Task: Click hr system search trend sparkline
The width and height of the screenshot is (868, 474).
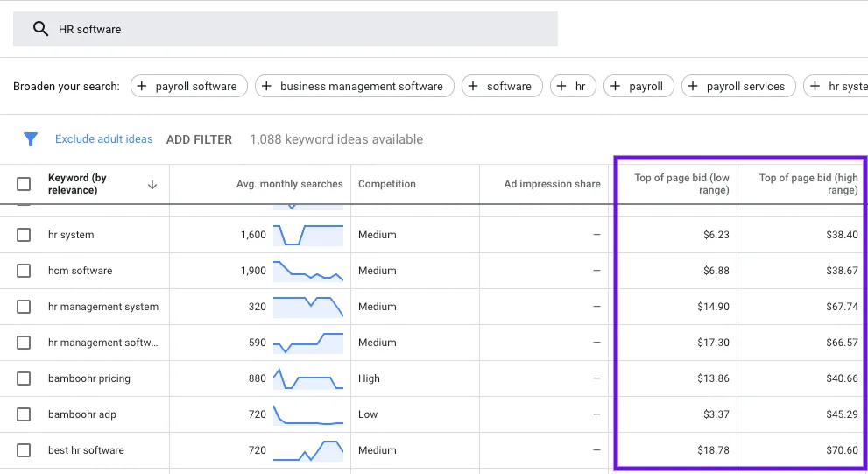Action: point(308,235)
